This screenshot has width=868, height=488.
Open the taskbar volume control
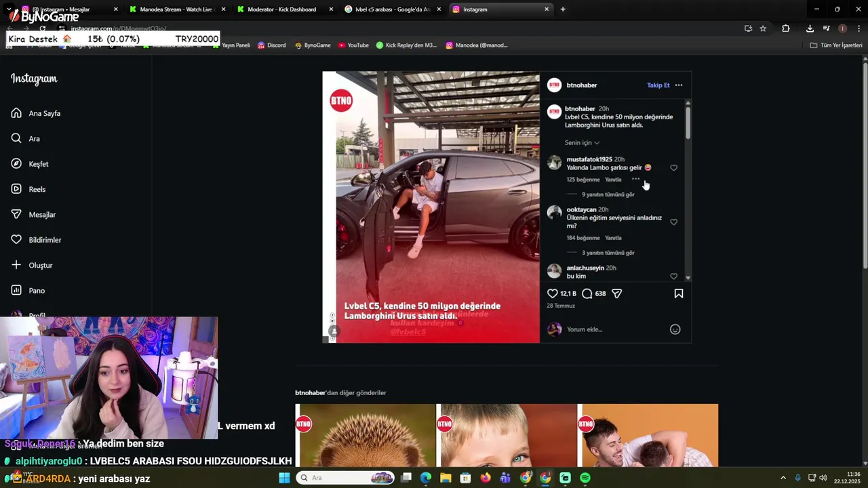823,478
